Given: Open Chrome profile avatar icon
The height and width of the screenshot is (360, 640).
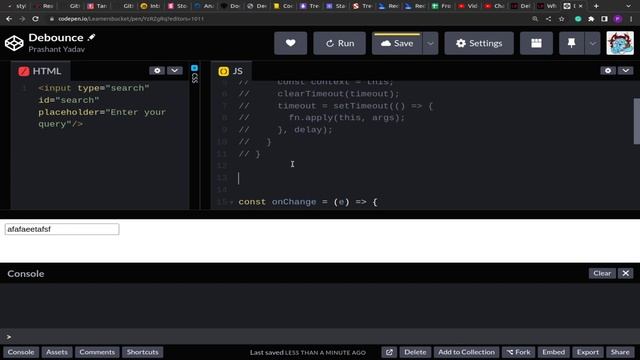Looking at the screenshot, I should pos(618,19).
